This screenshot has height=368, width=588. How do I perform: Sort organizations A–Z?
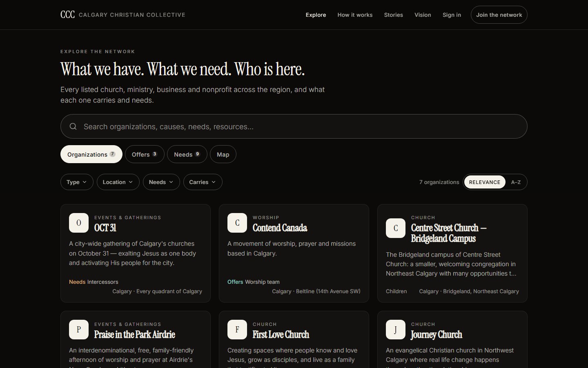click(516, 182)
